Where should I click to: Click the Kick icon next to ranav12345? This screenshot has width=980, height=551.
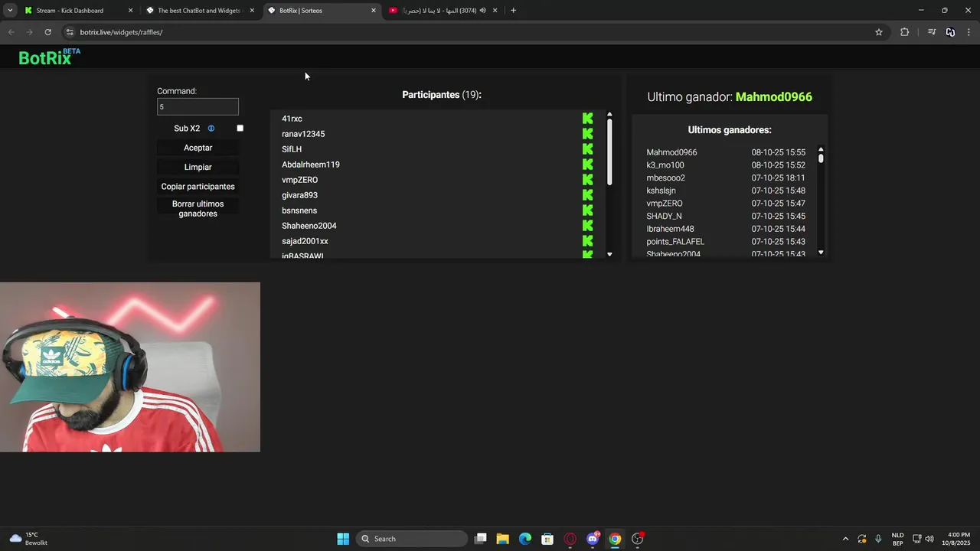tap(587, 134)
